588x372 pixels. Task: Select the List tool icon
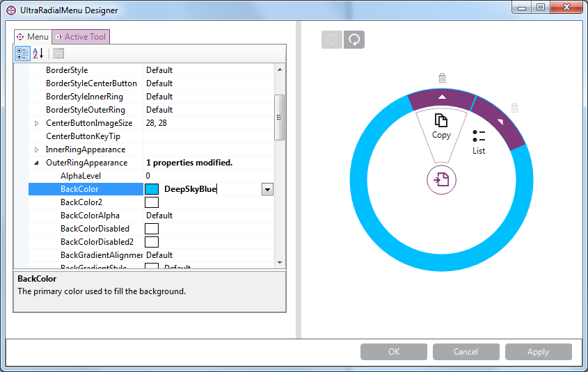click(479, 136)
